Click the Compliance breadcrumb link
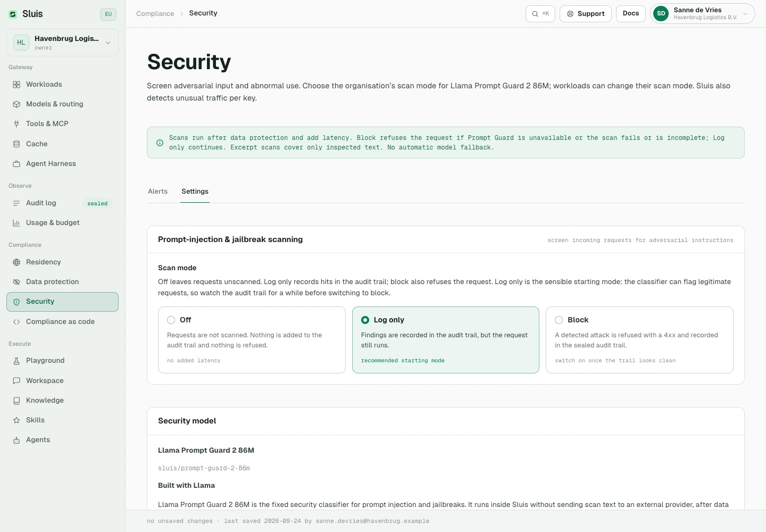The width and height of the screenshot is (766, 532). tap(155, 14)
